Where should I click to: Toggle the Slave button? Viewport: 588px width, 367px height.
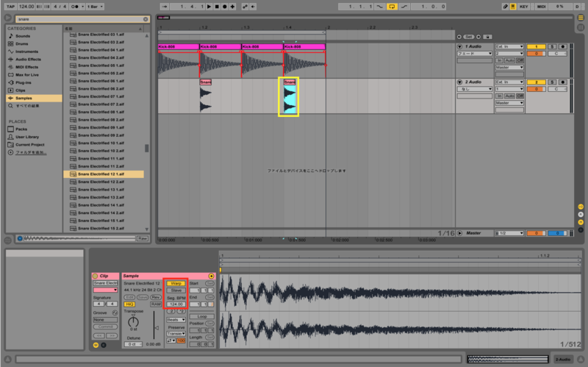pos(176,291)
